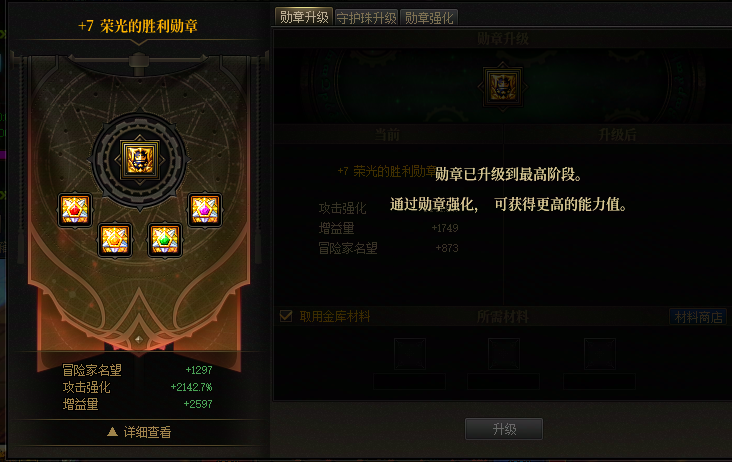Screen dimensions: 732x462
Task: Click the first material quantity field
Action: click(409, 381)
